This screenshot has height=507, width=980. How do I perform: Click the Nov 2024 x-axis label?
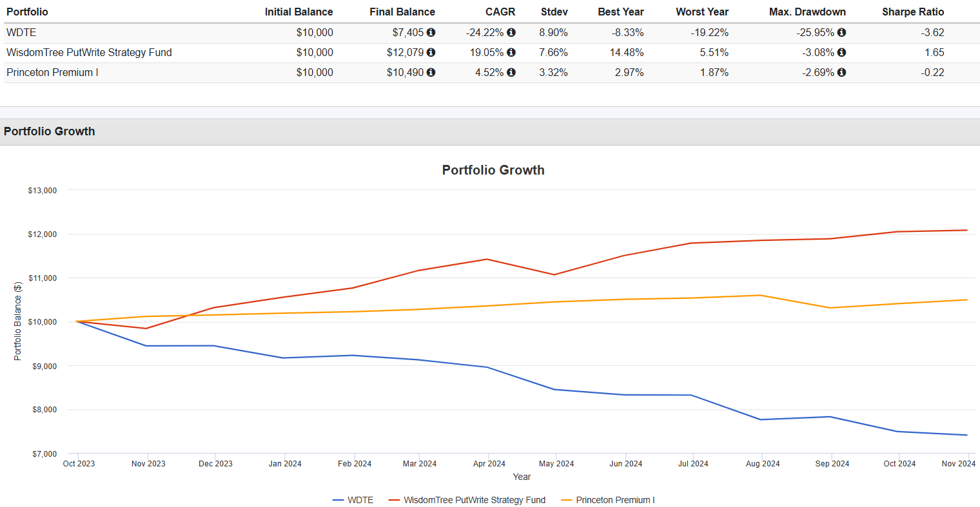959,464
